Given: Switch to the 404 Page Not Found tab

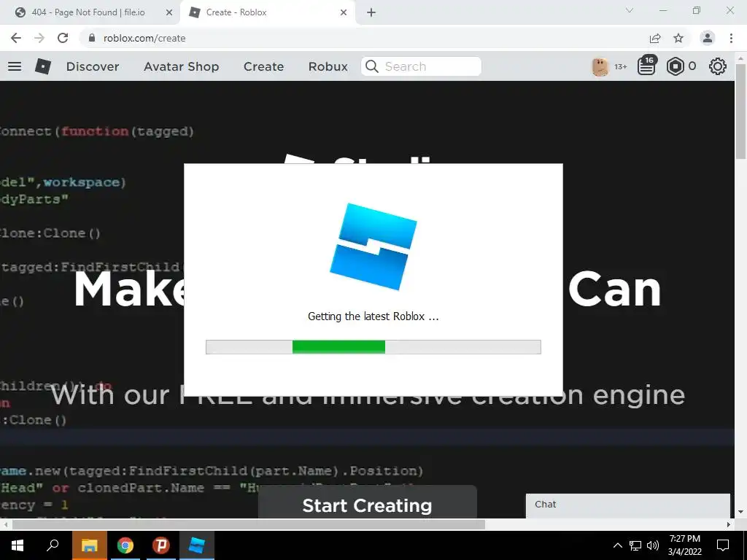Looking at the screenshot, I should tap(88, 12).
